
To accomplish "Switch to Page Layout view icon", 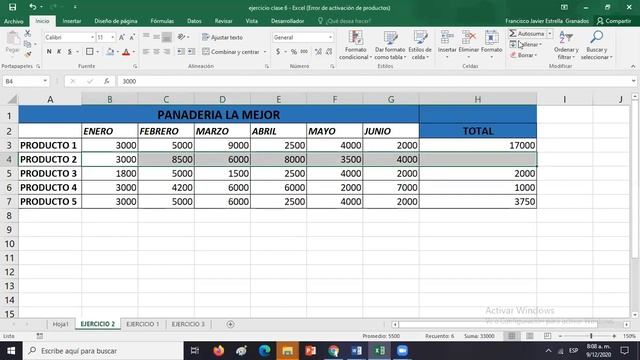I will click(x=530, y=336).
